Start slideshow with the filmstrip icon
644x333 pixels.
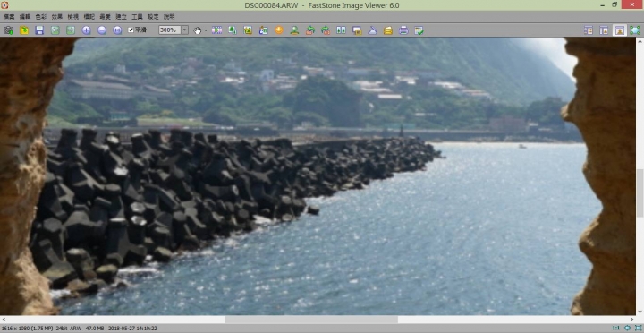point(216,30)
